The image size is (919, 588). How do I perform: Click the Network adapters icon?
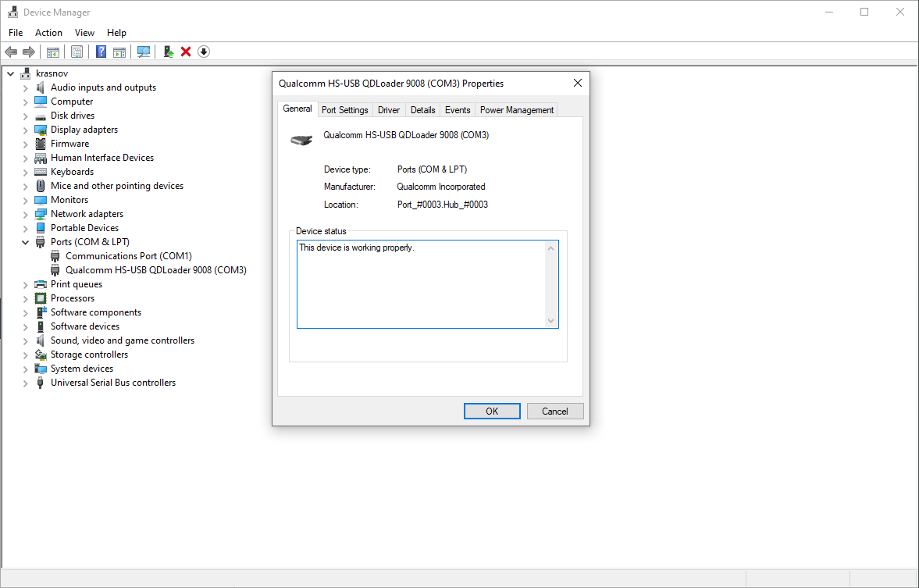[41, 214]
